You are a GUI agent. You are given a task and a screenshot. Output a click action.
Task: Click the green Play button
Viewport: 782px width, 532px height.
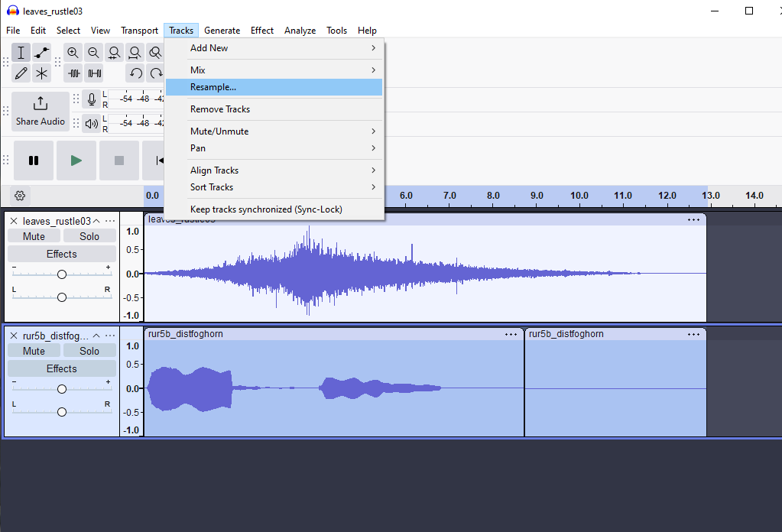coord(76,161)
